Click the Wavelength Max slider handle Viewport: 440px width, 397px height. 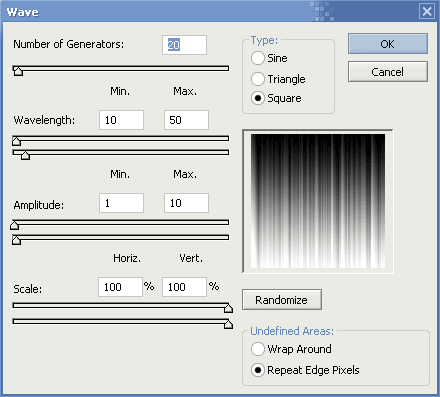(x=25, y=155)
